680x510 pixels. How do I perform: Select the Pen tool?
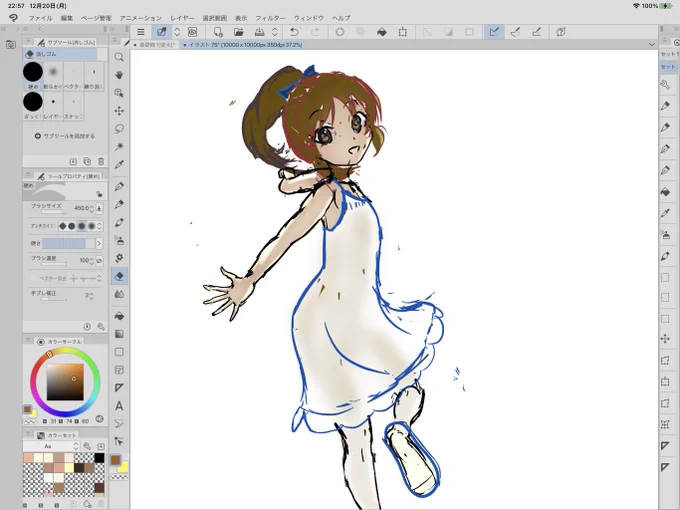click(x=119, y=186)
